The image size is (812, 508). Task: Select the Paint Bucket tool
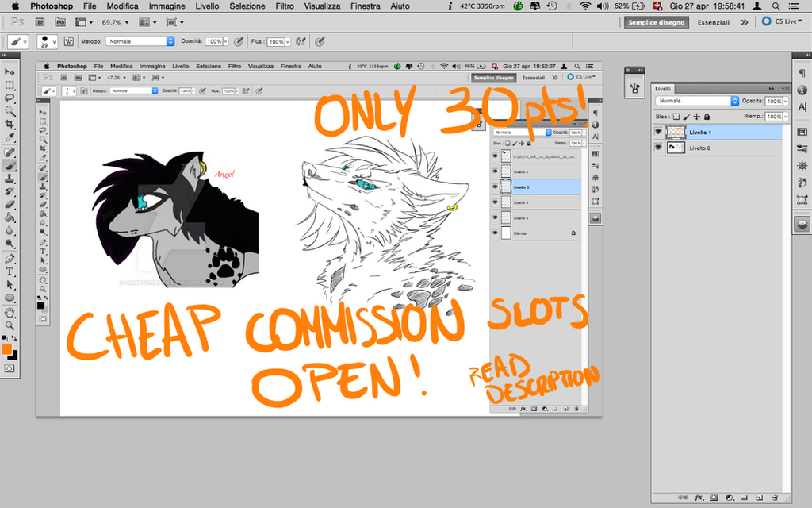coord(10,217)
